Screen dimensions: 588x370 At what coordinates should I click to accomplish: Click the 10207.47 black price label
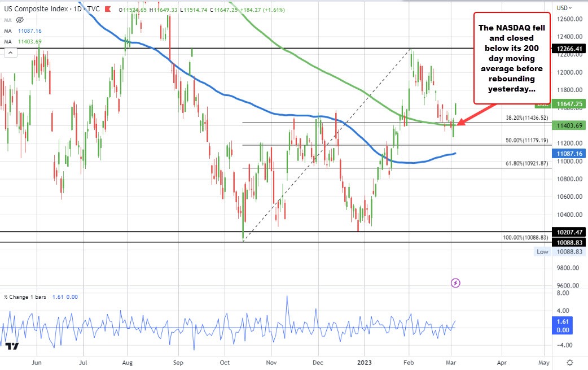coord(569,232)
